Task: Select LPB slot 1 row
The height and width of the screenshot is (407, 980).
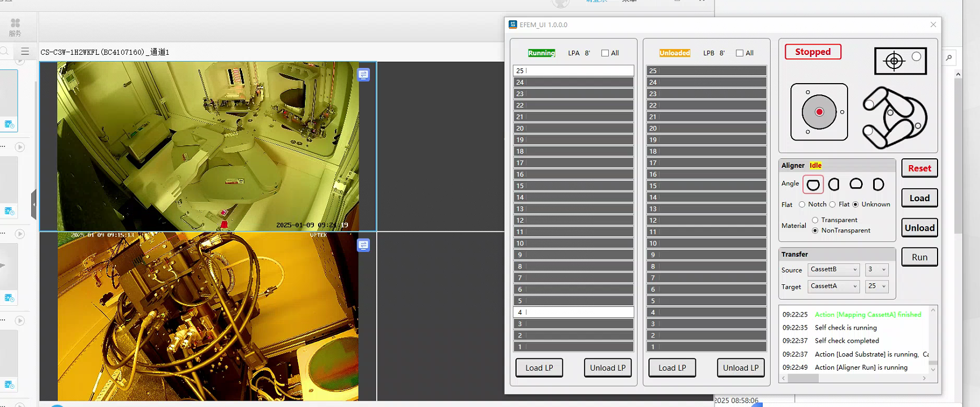Action: pyautogui.click(x=706, y=347)
